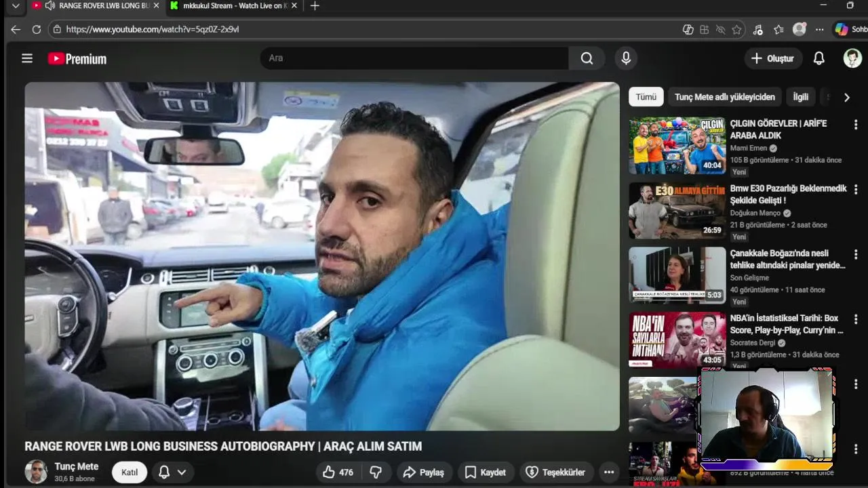
Task: Open options for Çanakkale Boğazı'nda video
Action: 856,254
